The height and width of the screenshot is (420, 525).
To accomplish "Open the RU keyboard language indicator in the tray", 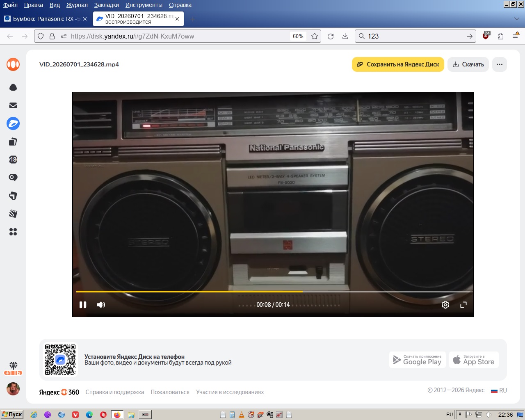I will [x=450, y=415].
